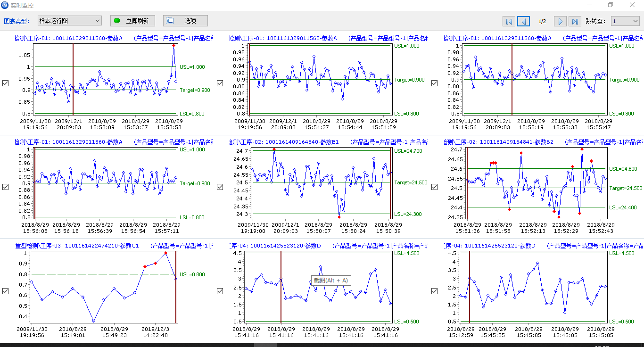The width and height of the screenshot is (644, 347).
Task: Click the next page arrow button
Action: 560,21
